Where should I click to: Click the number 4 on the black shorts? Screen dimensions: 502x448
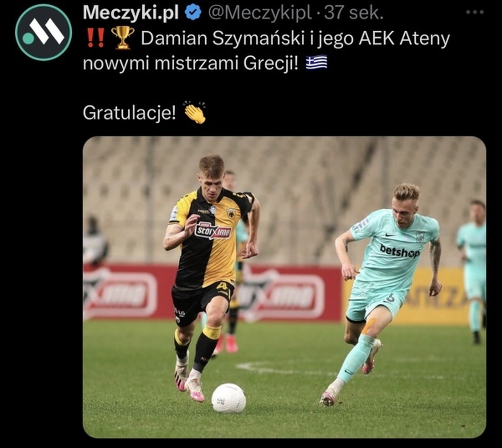click(222, 286)
